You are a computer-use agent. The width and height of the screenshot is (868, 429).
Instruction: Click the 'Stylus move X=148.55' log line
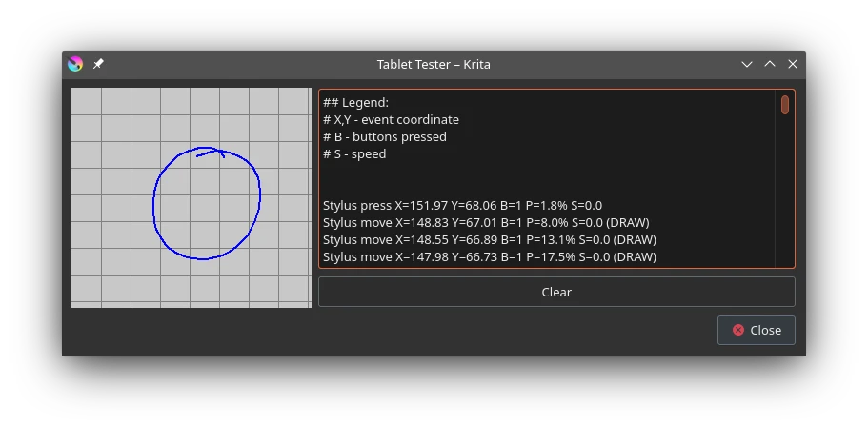point(490,239)
